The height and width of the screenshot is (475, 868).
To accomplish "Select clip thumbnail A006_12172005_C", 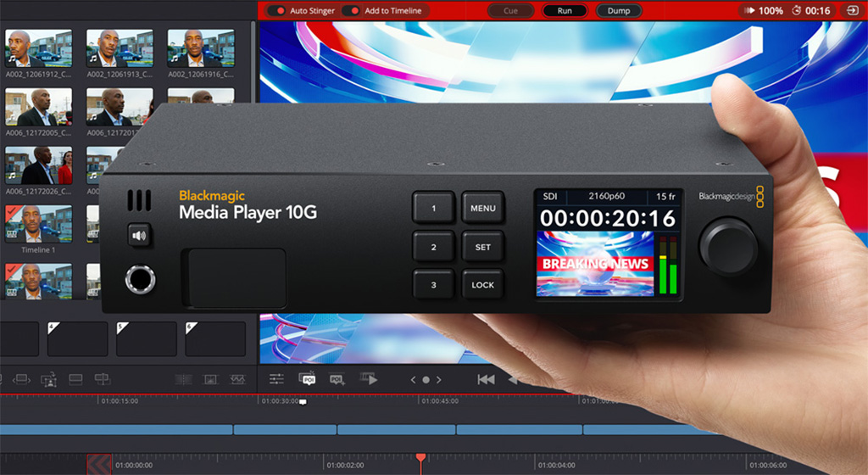I will pyautogui.click(x=38, y=107).
